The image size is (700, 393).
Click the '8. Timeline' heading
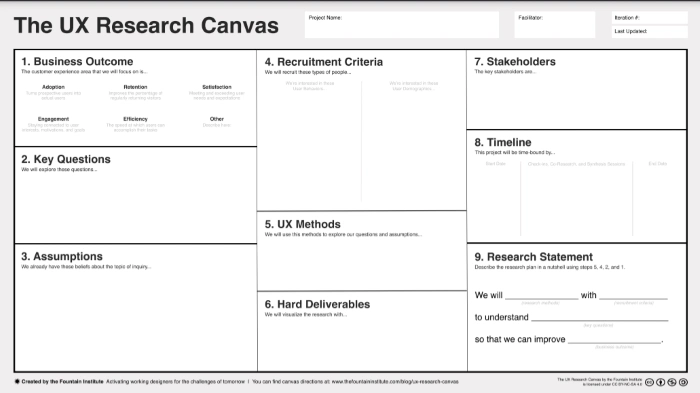[x=503, y=142]
